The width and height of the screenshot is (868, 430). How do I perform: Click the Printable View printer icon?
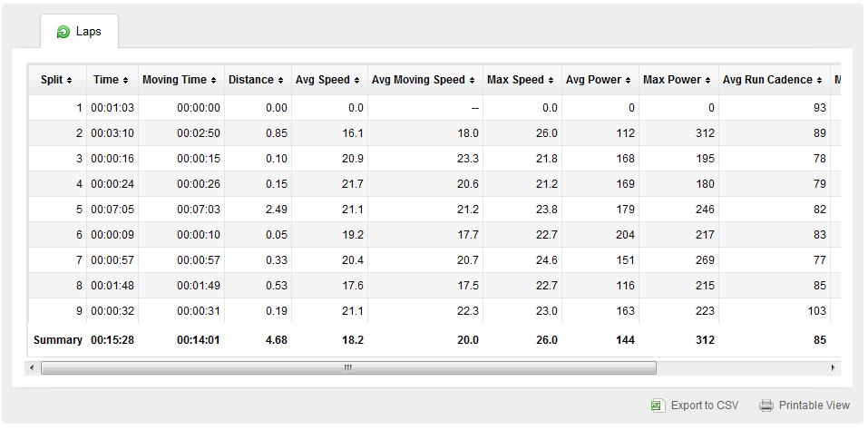coord(766,406)
